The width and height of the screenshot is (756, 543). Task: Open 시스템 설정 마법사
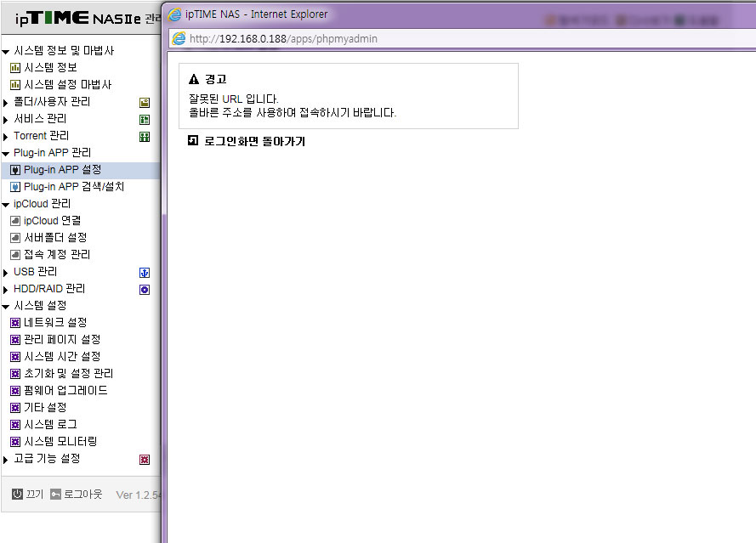67,85
